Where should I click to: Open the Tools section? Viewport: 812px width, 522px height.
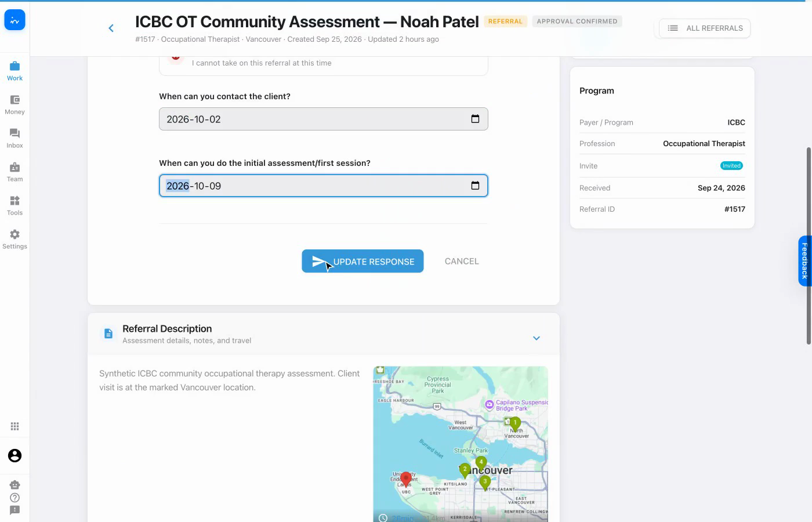coord(14,205)
